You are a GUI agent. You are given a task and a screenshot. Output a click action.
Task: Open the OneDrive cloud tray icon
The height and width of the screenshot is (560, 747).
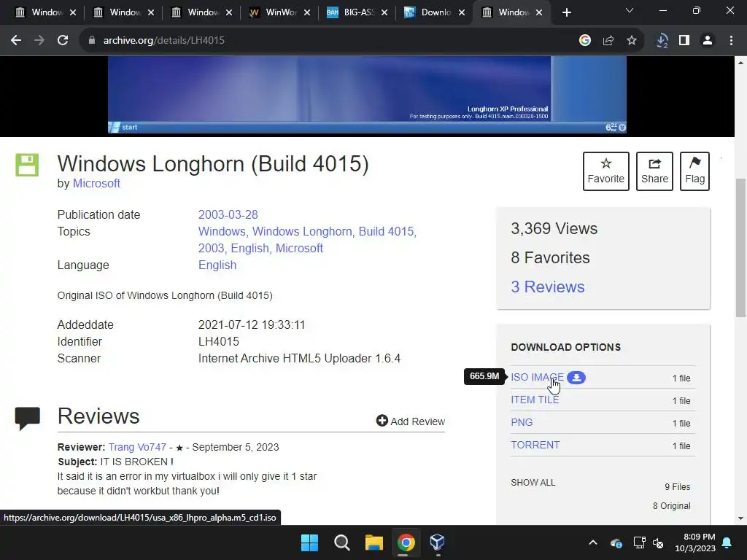pyautogui.click(x=616, y=542)
